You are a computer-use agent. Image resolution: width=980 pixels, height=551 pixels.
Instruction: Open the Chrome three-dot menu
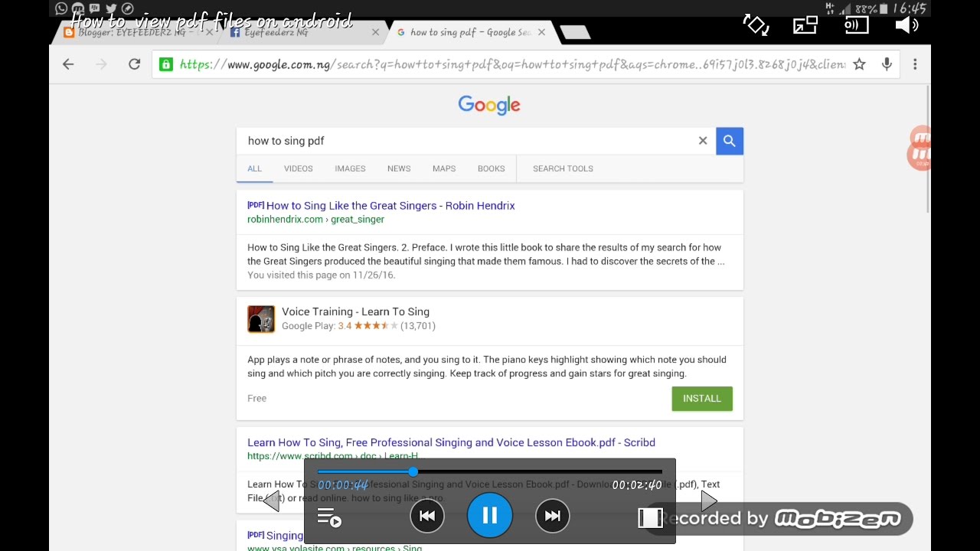pos(915,64)
